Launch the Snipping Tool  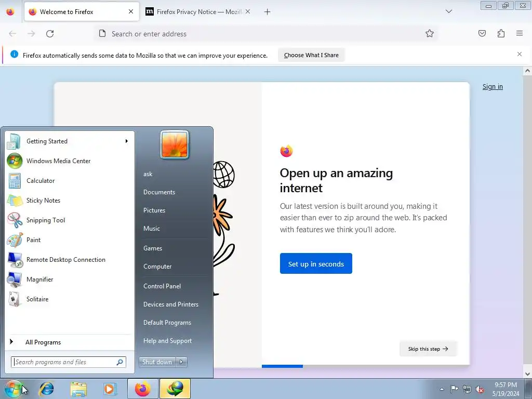(70, 220)
